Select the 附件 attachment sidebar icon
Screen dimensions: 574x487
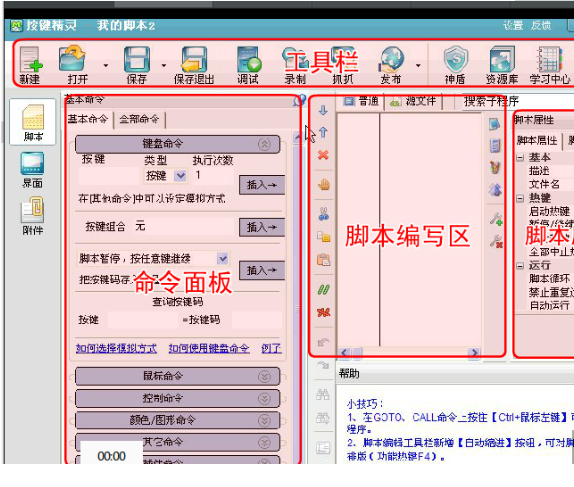33,216
